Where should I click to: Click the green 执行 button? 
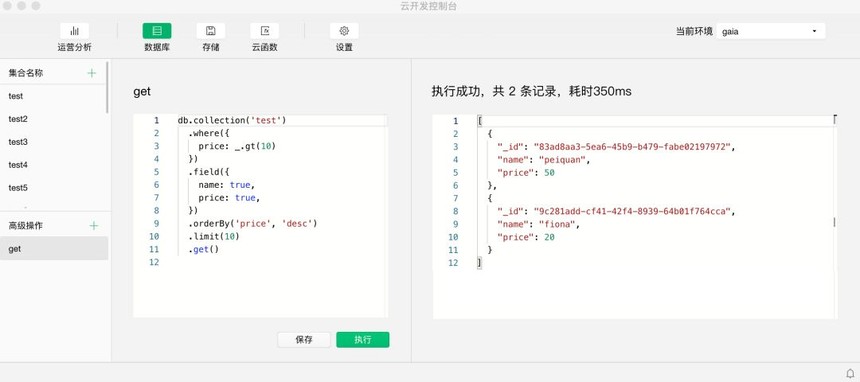pyautogui.click(x=363, y=340)
